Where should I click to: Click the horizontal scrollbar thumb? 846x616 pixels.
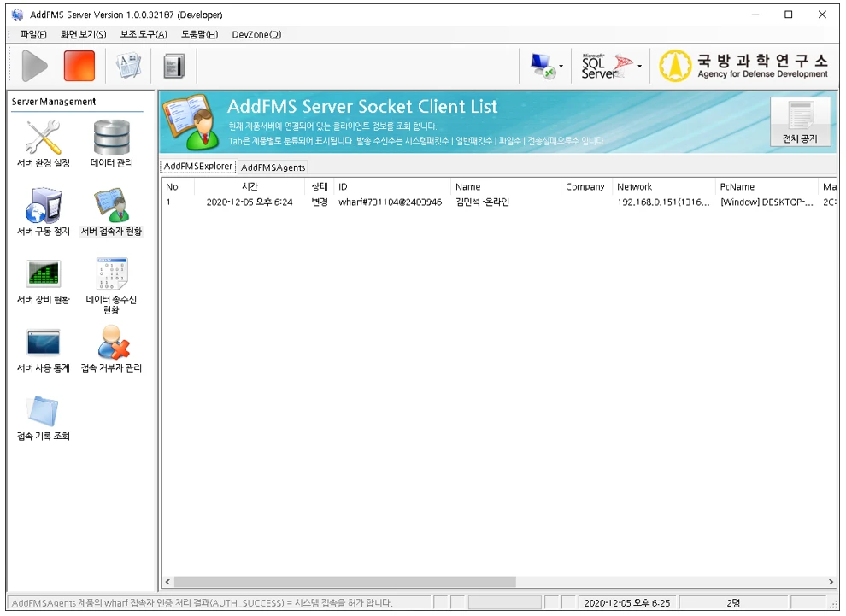point(344,582)
